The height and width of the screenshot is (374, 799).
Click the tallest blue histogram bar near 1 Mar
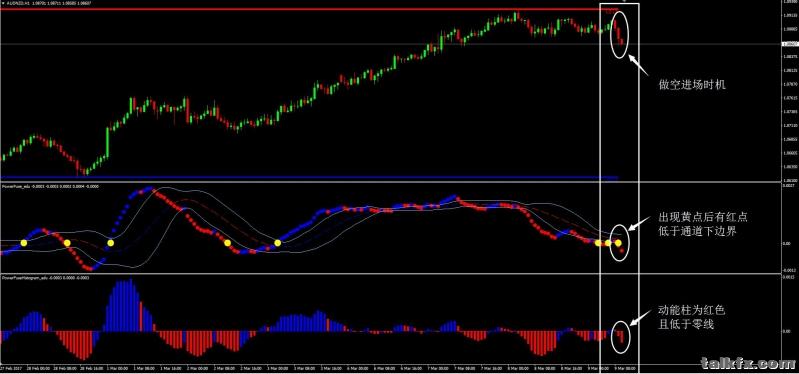pyautogui.click(x=131, y=305)
